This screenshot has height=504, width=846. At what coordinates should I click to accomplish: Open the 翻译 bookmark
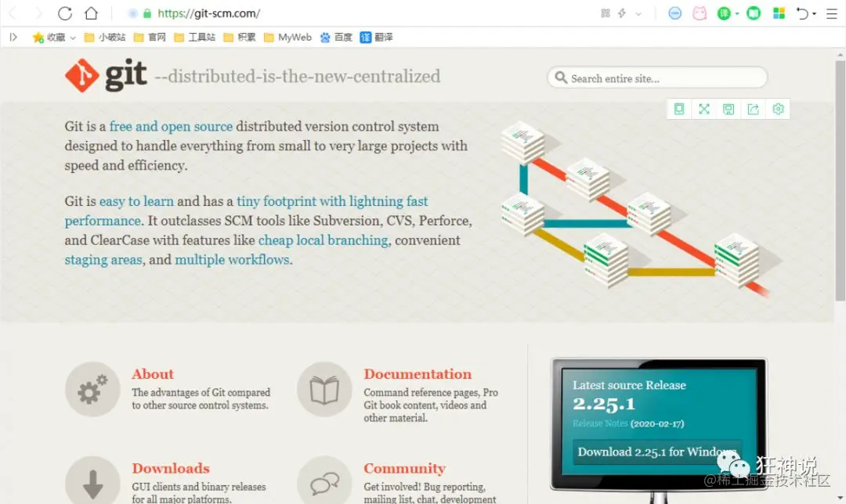[x=377, y=38]
